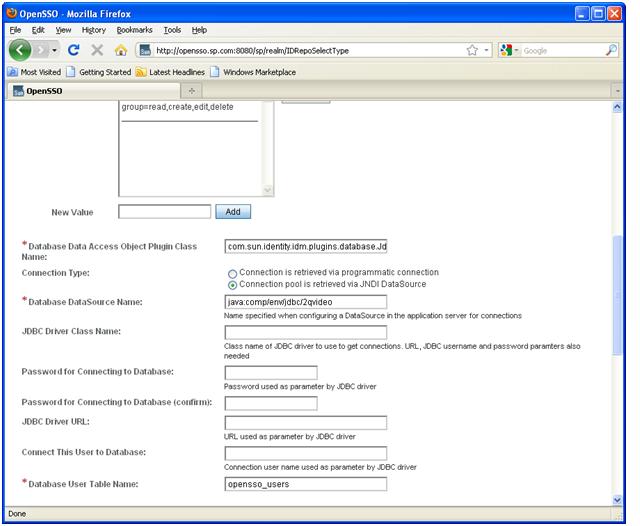Click the JDBC Driver Class Name field
Screen dimensions: 640x526
306,332
